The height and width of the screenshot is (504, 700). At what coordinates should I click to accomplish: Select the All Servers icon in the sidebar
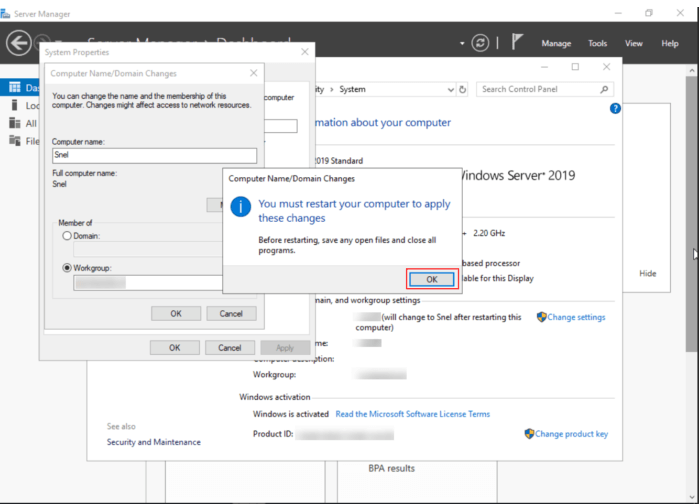click(x=15, y=123)
